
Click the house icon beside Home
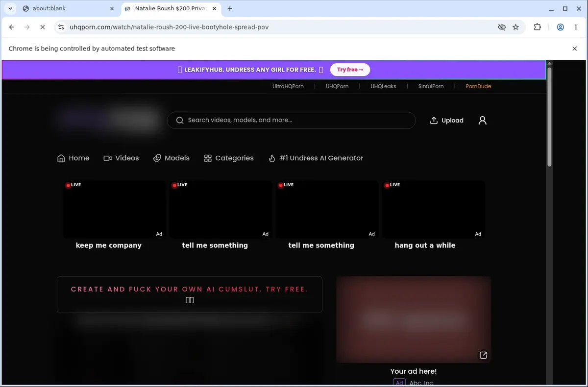pos(61,158)
